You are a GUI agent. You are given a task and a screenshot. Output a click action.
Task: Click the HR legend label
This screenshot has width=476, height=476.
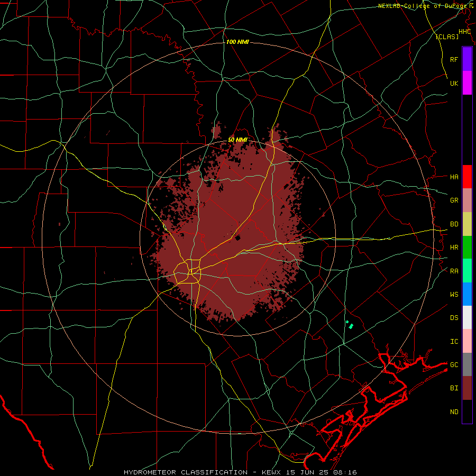pyautogui.click(x=454, y=248)
